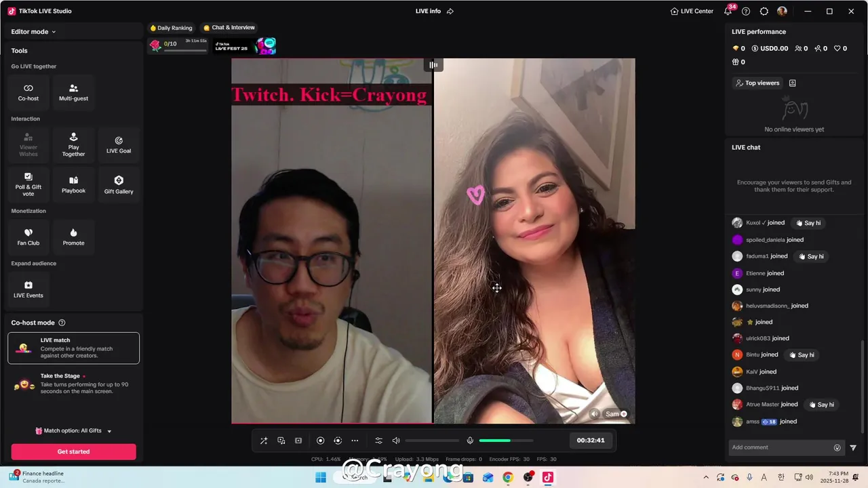
Task: Click the Get started button
Action: click(x=73, y=451)
